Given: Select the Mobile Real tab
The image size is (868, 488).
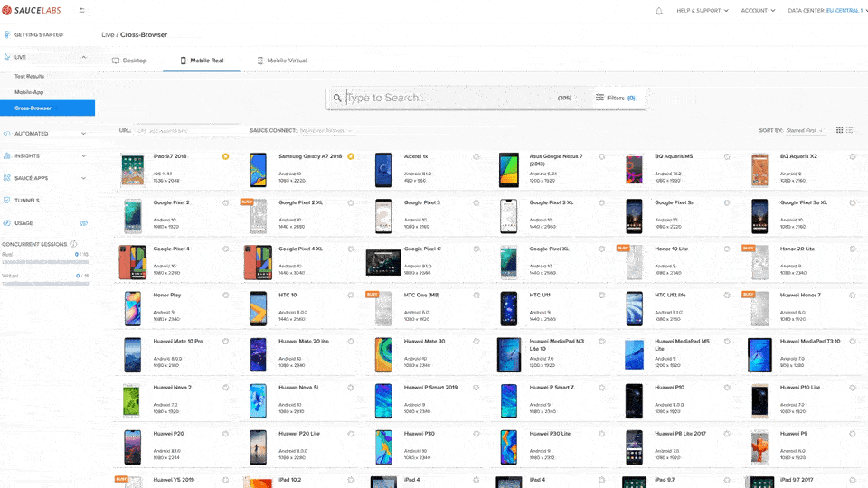Looking at the screenshot, I should coord(202,61).
